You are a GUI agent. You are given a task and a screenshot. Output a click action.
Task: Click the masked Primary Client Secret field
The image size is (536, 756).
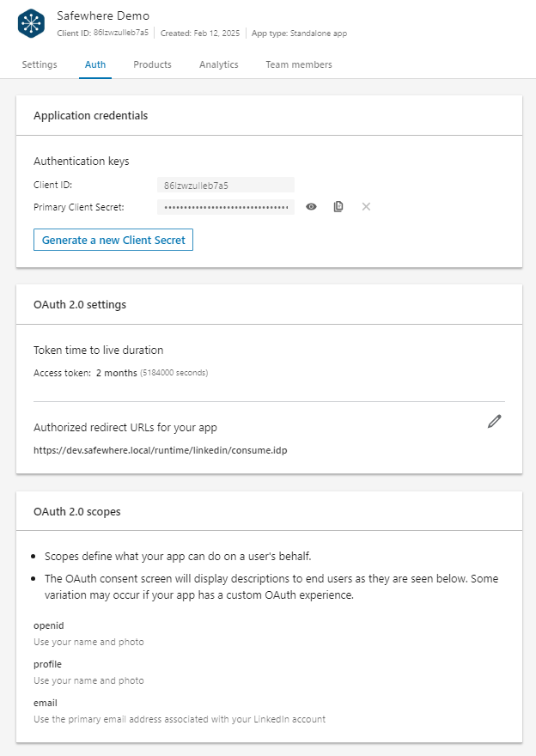click(226, 207)
